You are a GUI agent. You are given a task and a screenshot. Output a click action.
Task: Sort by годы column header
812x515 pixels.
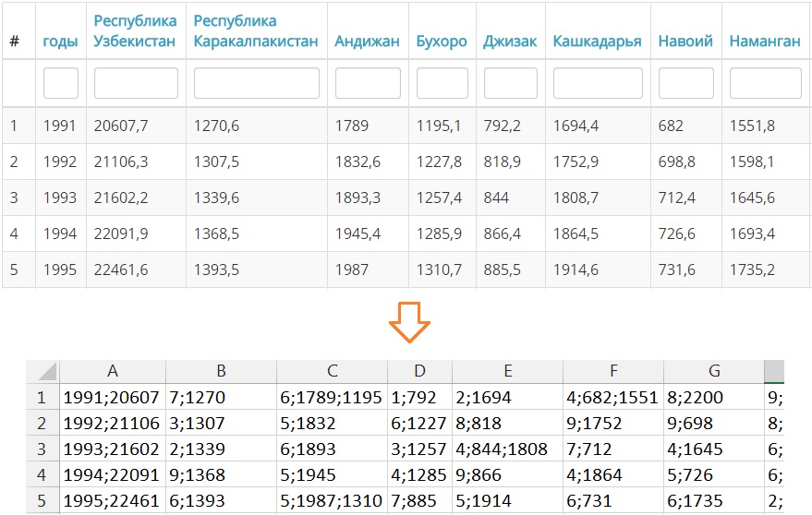[x=60, y=42]
